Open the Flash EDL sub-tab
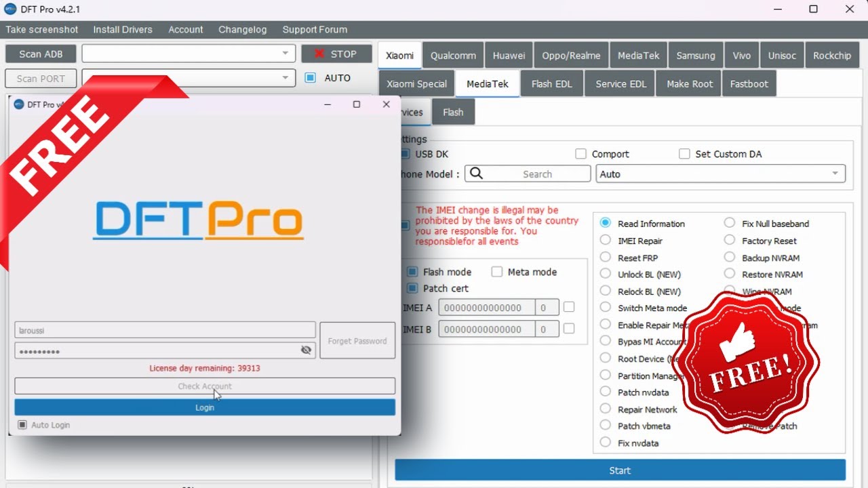The image size is (868, 488). [x=552, y=84]
